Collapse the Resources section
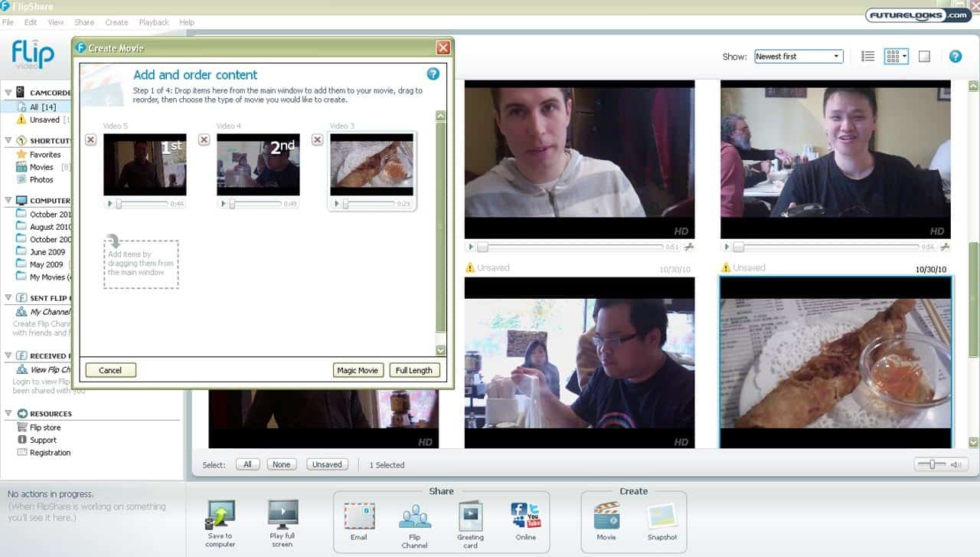The width and height of the screenshot is (980, 557). pyautogui.click(x=8, y=414)
